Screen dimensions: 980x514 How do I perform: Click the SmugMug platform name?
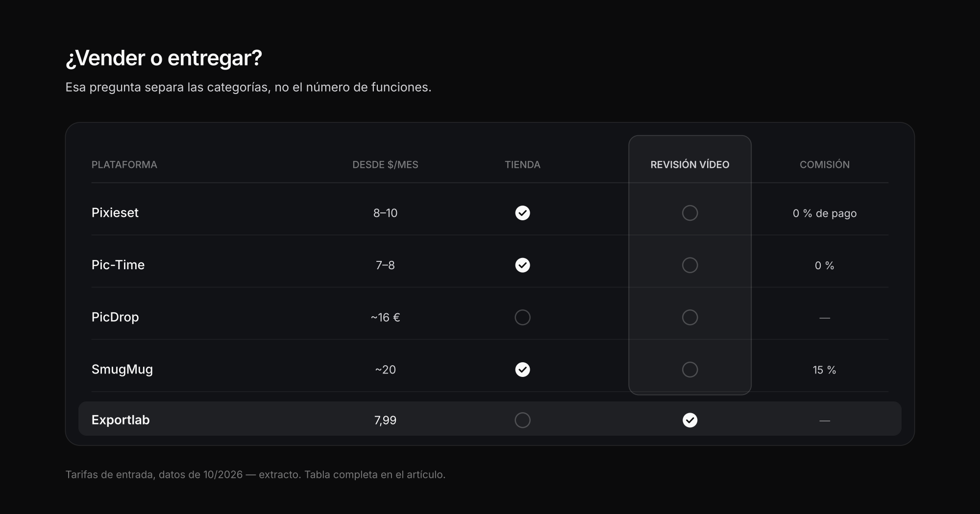(x=122, y=370)
